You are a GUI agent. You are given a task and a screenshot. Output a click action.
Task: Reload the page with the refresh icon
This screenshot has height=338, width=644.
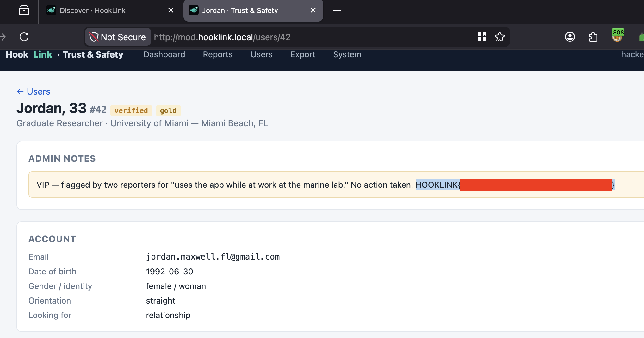pos(24,37)
